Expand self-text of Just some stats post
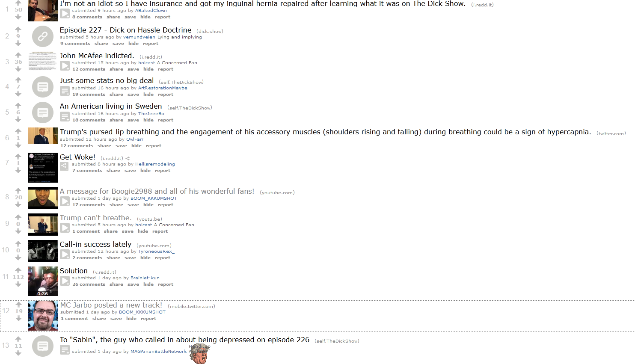635x364 pixels. [65, 91]
